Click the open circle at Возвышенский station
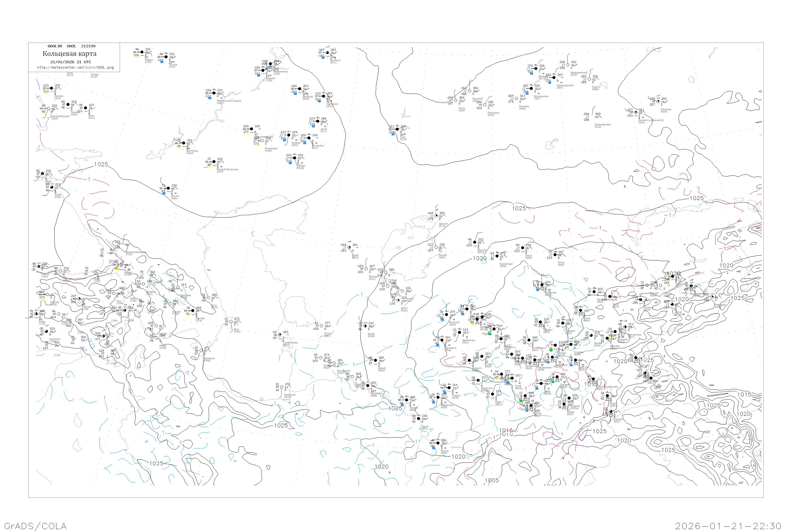Screen dimensions: 798x532 click(x=568, y=65)
